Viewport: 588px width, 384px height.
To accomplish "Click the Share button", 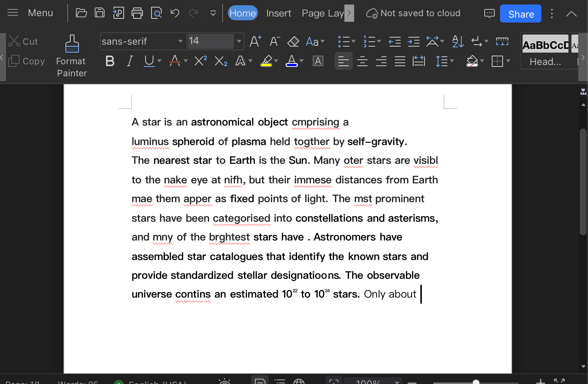I will tap(520, 14).
